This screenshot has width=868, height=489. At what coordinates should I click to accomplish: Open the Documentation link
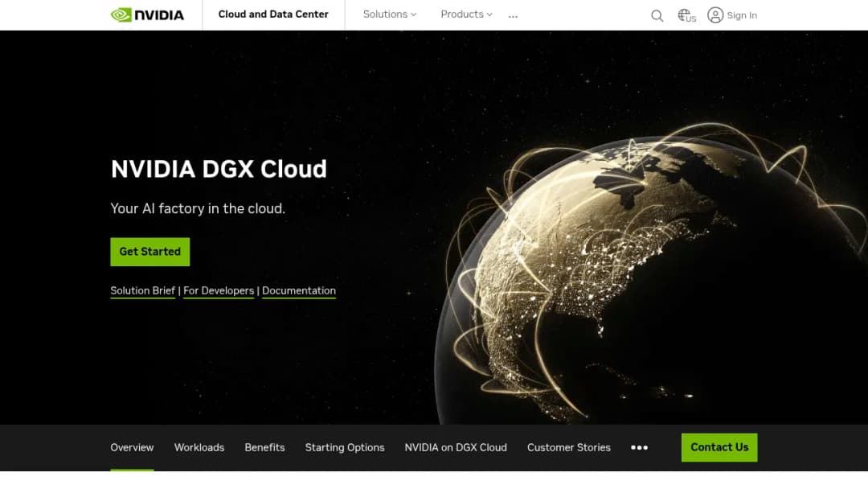[299, 290]
